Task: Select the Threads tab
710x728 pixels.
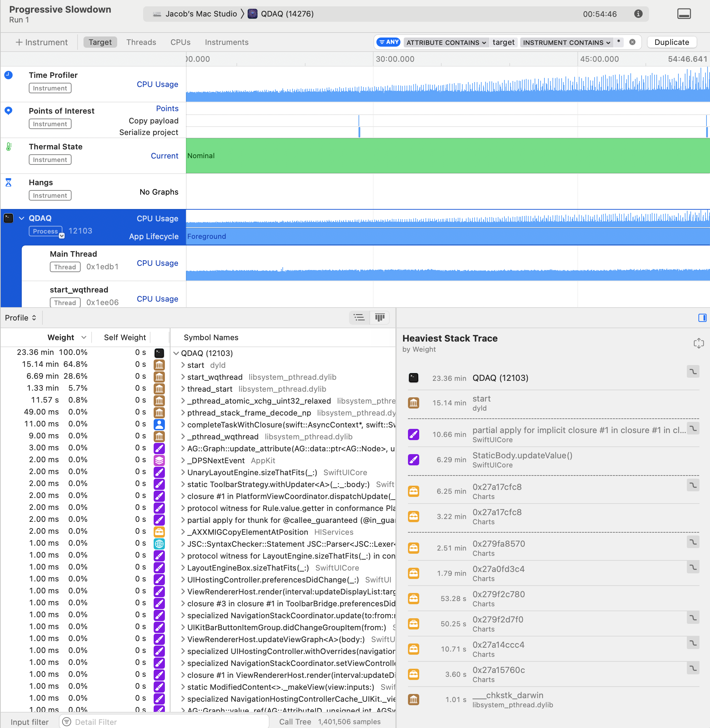Action: [x=141, y=42]
